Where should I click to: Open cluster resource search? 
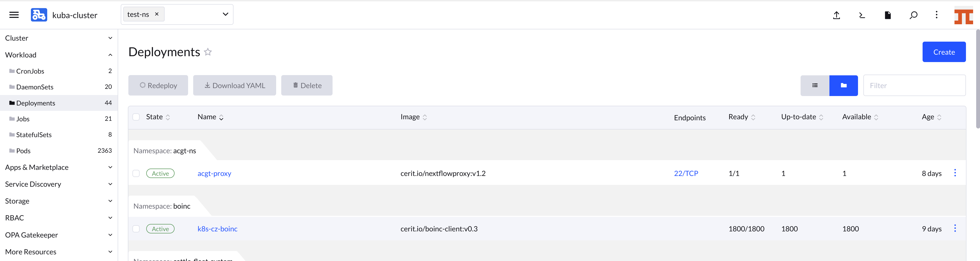click(913, 15)
